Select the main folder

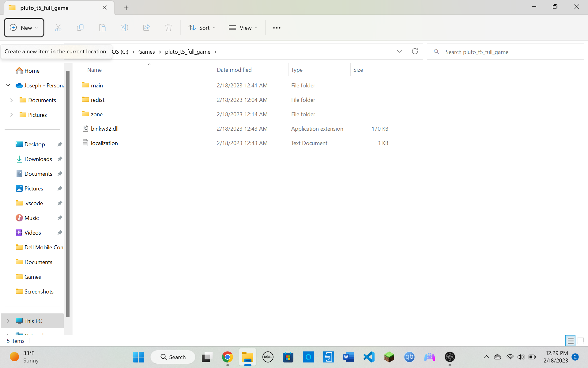[97, 85]
